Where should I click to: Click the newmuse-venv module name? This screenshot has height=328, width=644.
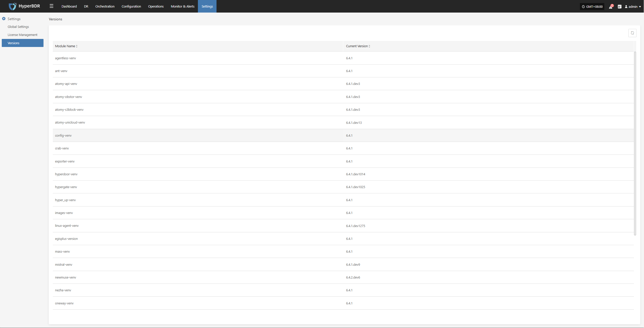click(66, 277)
